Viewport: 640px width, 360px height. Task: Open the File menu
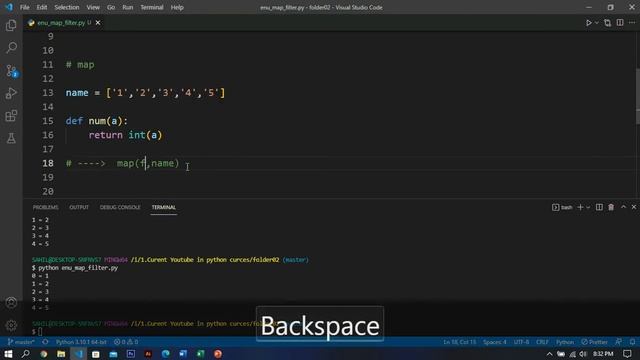click(24, 7)
